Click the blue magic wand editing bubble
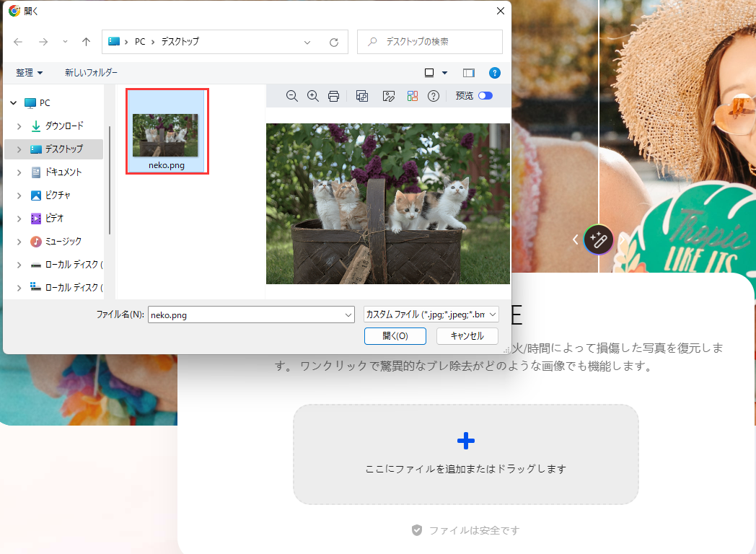The width and height of the screenshot is (756, 554). point(599,240)
